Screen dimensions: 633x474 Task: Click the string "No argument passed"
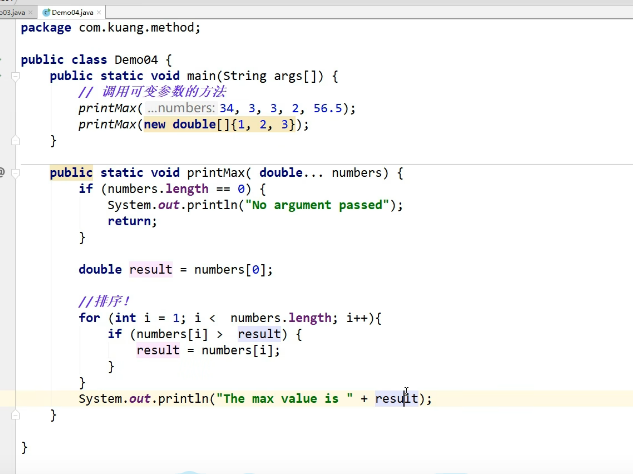point(317,205)
